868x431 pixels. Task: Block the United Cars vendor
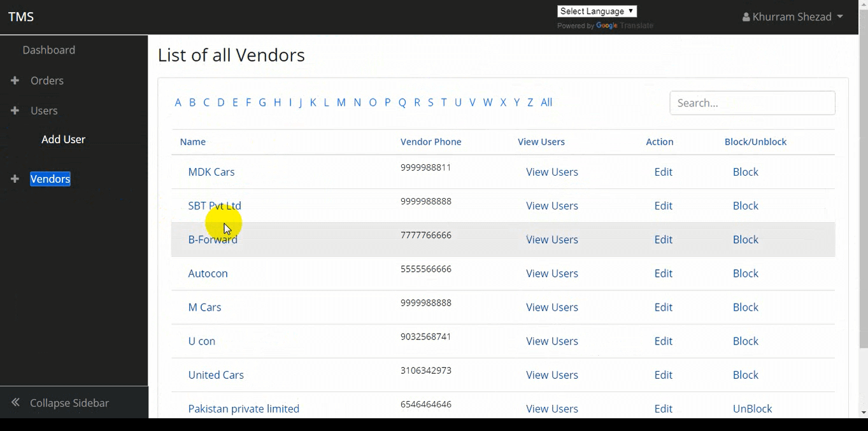(x=745, y=374)
